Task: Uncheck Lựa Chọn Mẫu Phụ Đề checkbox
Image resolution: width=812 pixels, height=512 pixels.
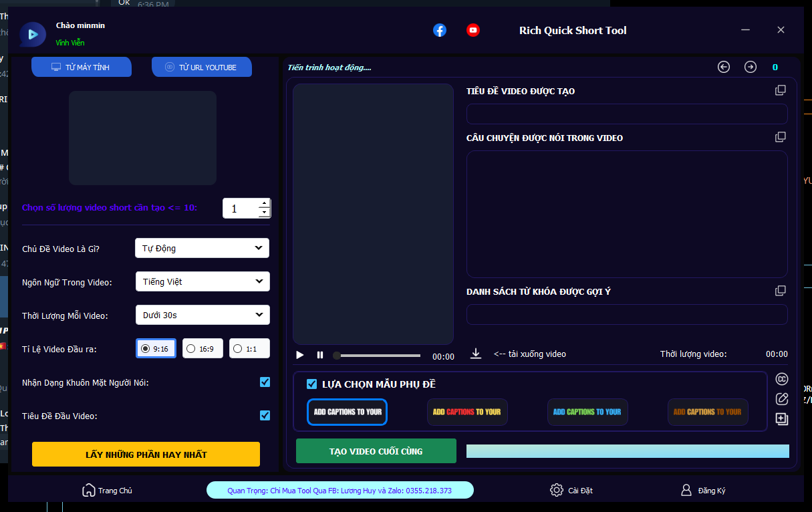Action: 311,384
